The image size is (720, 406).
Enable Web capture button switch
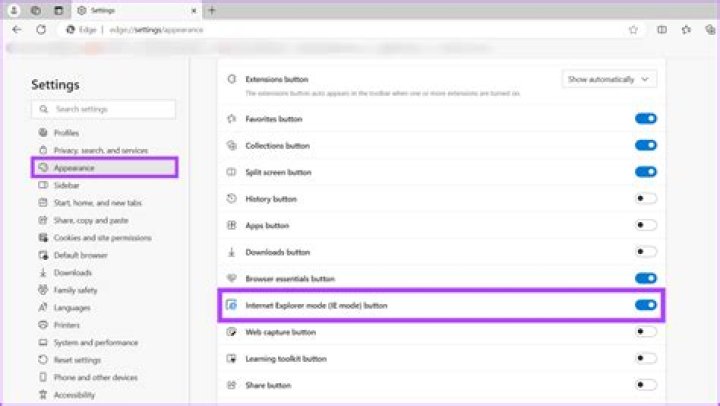(646, 332)
